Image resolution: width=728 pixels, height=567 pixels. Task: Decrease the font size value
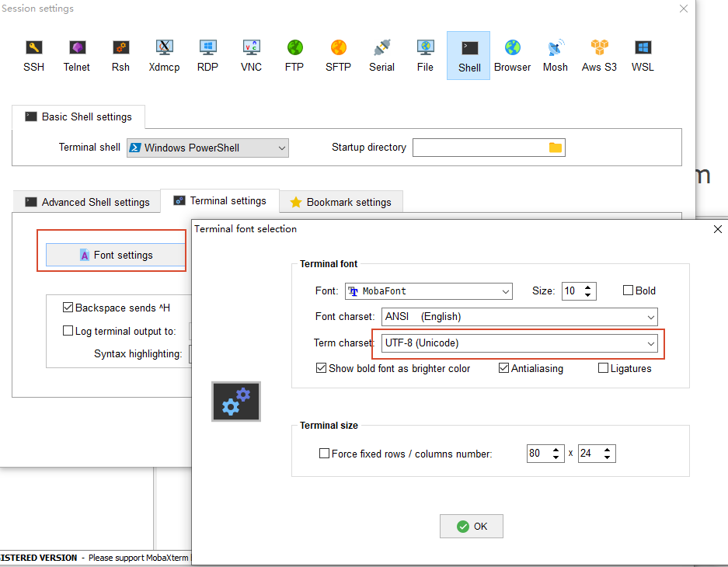pyautogui.click(x=588, y=295)
